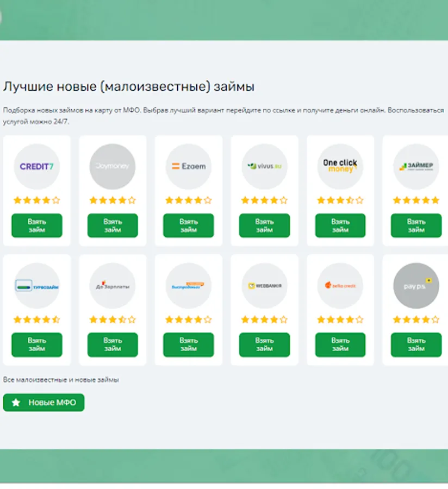Click the star rating under До Зарплаты

tap(113, 319)
